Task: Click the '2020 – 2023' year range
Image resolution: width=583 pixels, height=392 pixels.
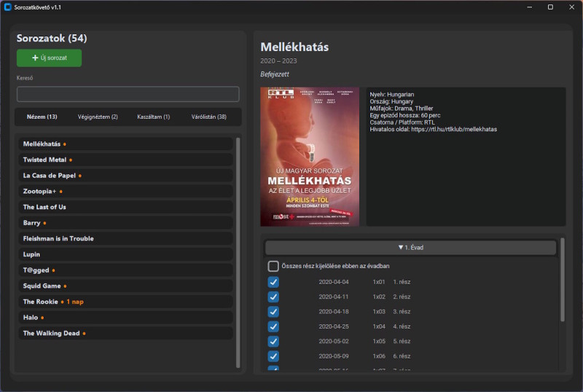Action: [278, 61]
